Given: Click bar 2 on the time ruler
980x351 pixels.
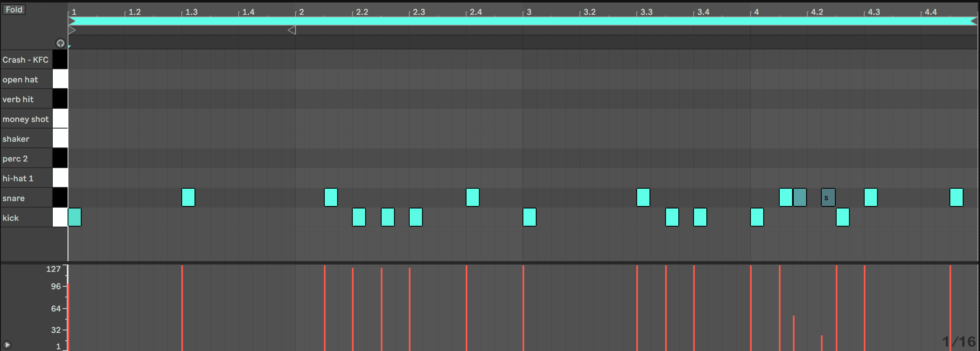Looking at the screenshot, I should click(x=302, y=12).
